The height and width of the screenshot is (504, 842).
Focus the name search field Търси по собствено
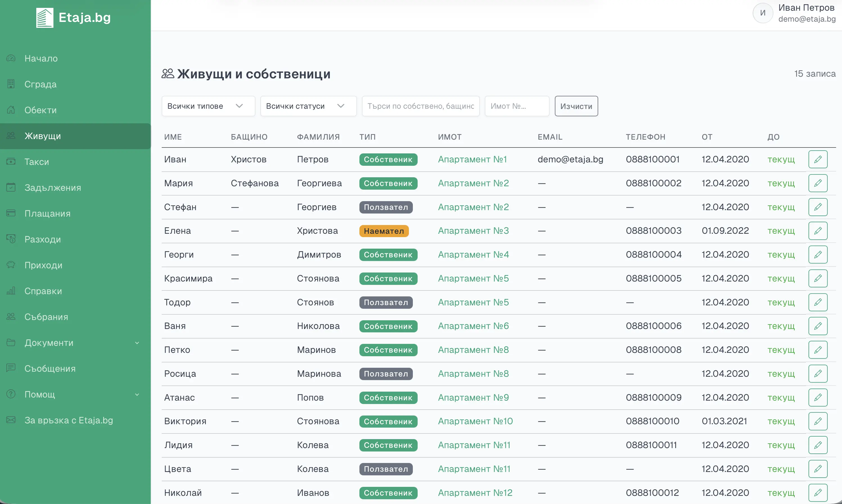pyautogui.click(x=420, y=106)
